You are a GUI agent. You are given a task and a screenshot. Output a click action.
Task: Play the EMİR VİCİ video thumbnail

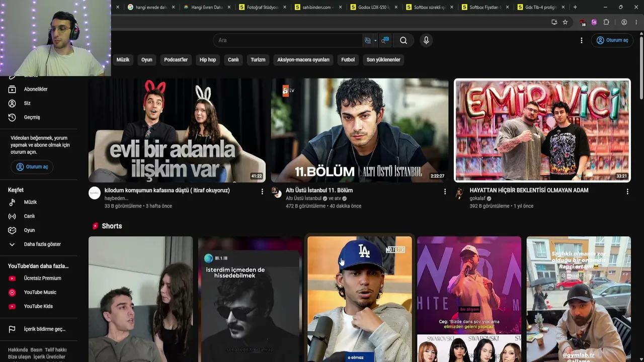(542, 130)
